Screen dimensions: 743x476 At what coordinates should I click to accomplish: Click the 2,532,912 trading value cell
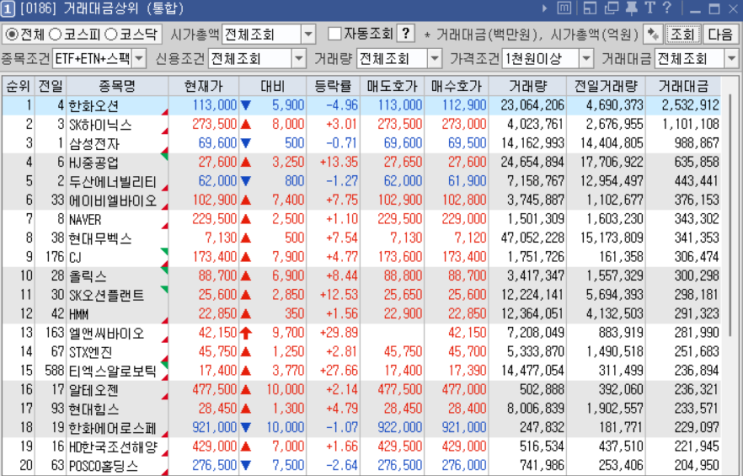click(690, 105)
